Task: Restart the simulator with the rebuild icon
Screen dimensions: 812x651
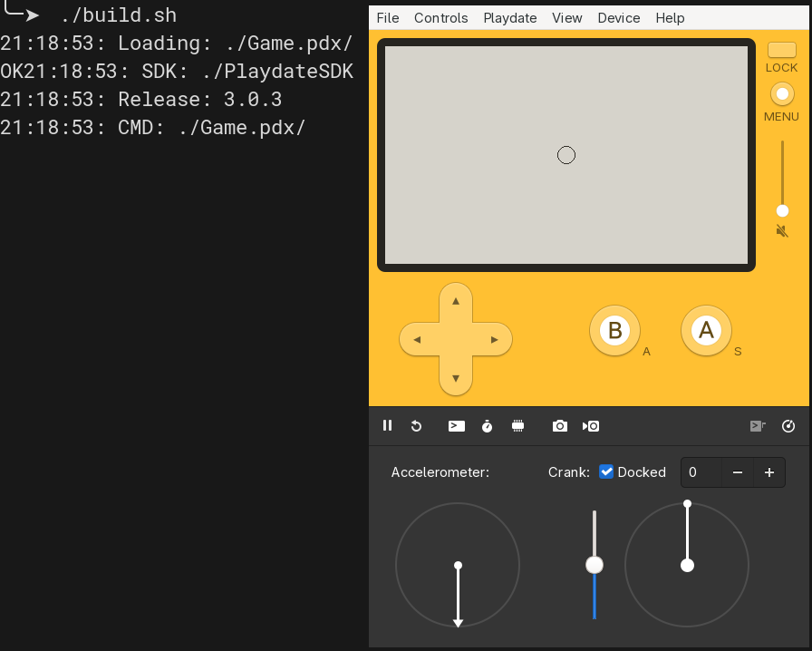Action: [416, 426]
